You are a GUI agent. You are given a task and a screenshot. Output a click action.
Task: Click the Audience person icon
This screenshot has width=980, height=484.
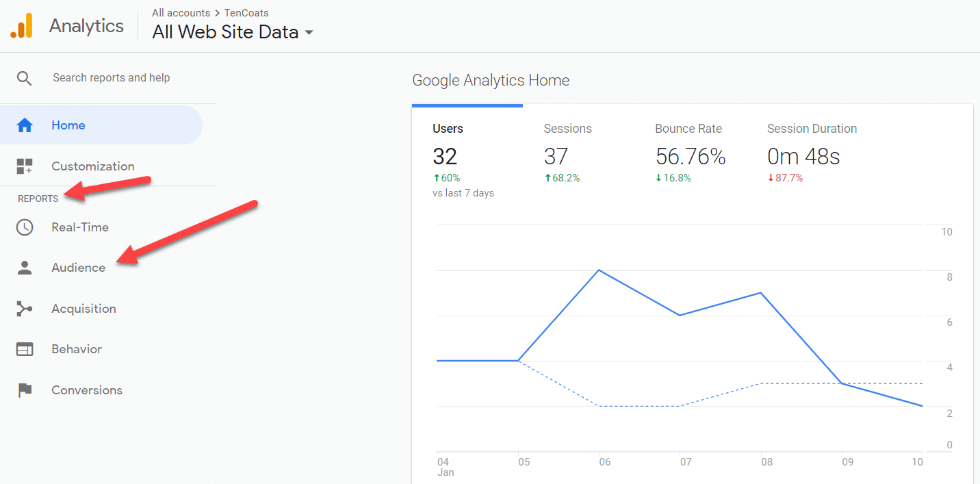pos(25,268)
